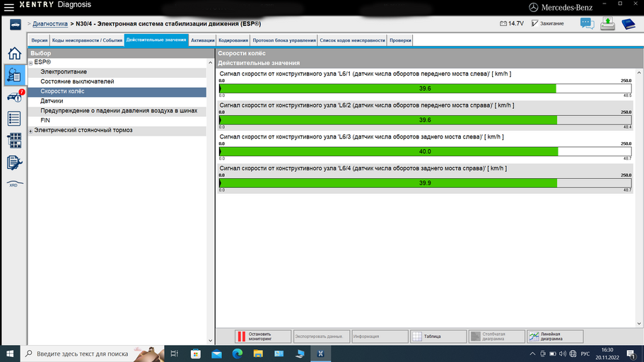
Task: Switch to Таблица view
Action: pyautogui.click(x=438, y=337)
